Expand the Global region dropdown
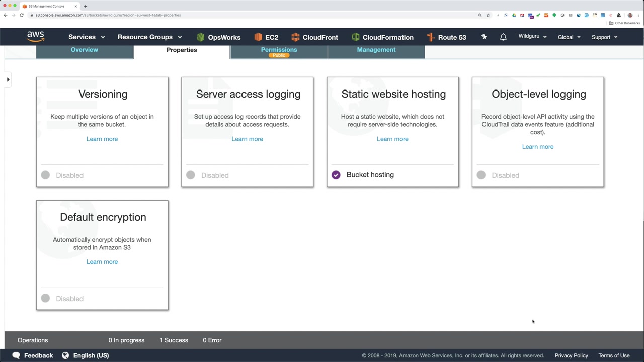 [569, 37]
